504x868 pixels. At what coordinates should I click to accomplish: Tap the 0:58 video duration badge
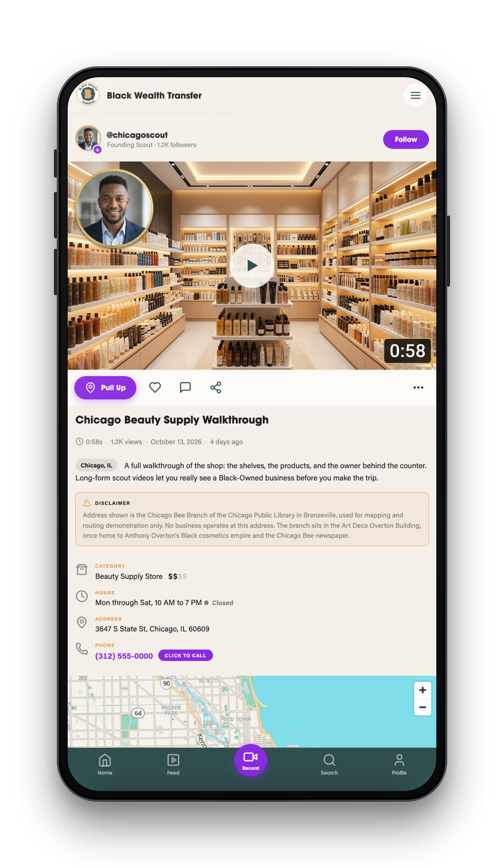tap(407, 351)
